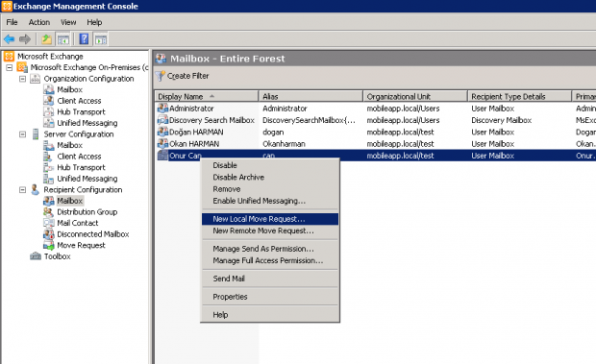Select New Local Move Request option
Image resolution: width=596 pixels, height=364 pixels.
tap(270, 219)
